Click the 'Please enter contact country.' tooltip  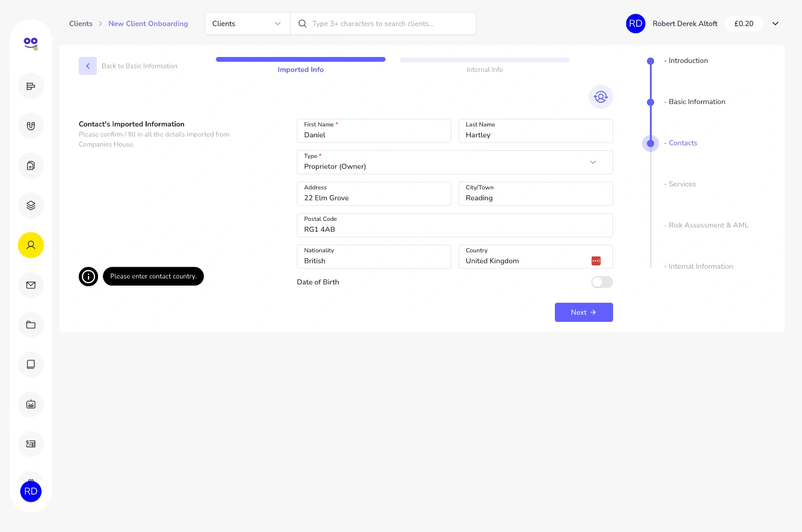(x=153, y=276)
